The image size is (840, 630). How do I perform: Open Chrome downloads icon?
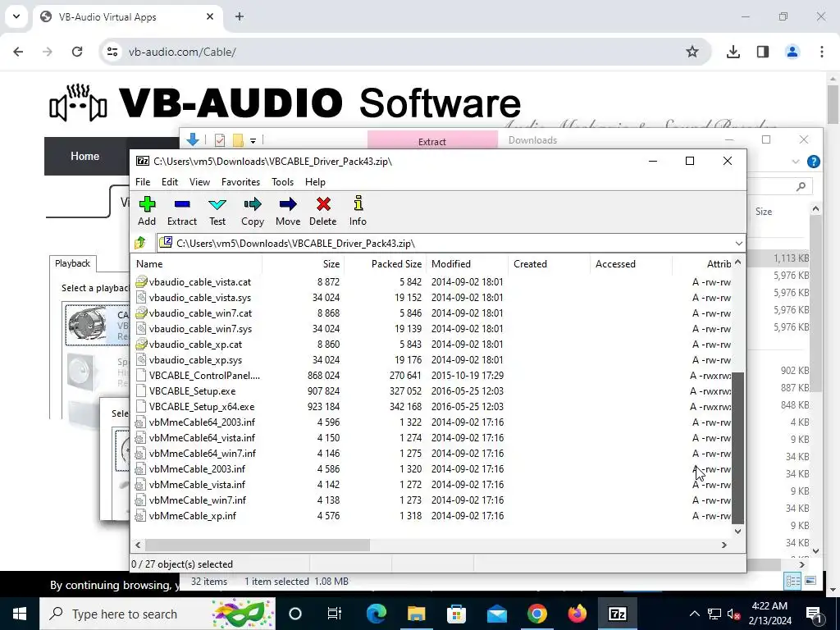(x=733, y=52)
